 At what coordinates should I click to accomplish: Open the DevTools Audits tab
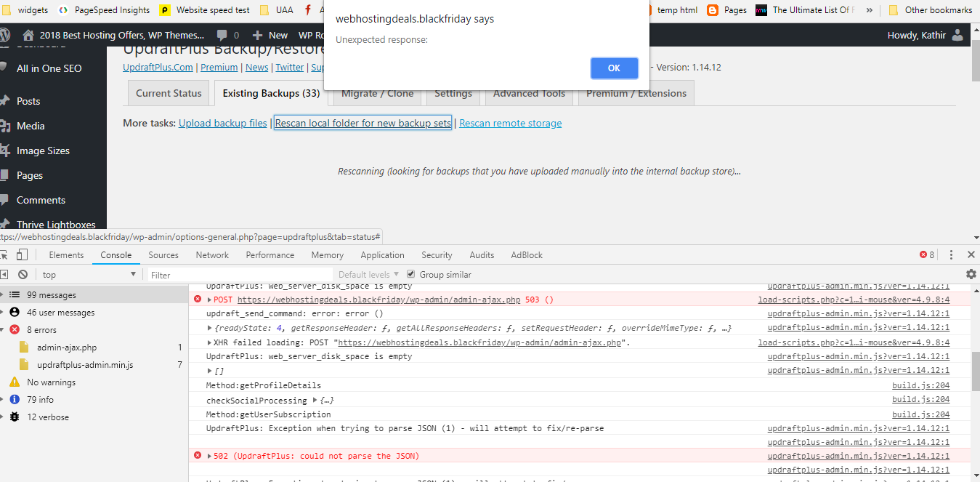click(482, 255)
